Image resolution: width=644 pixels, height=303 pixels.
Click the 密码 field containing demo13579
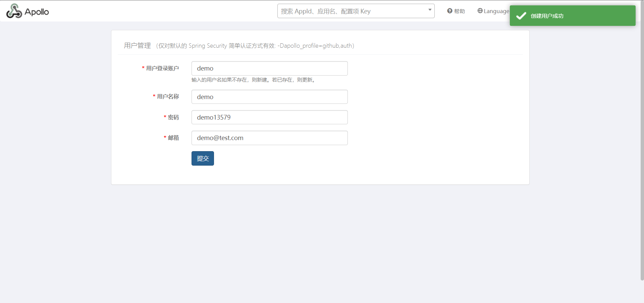tap(269, 117)
